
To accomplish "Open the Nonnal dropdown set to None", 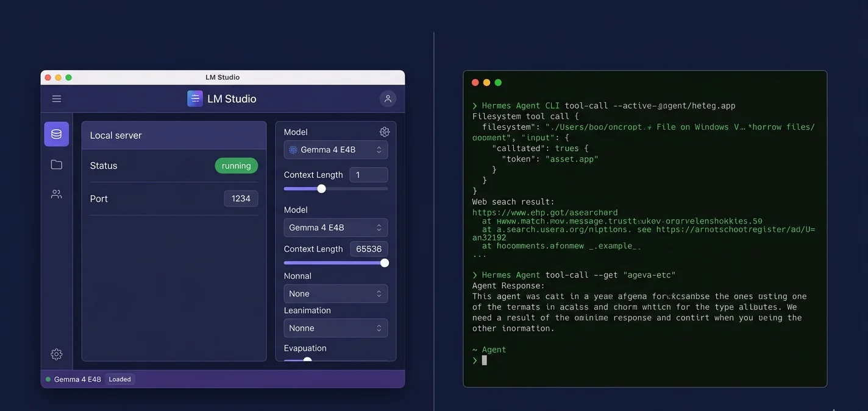I will tap(336, 293).
